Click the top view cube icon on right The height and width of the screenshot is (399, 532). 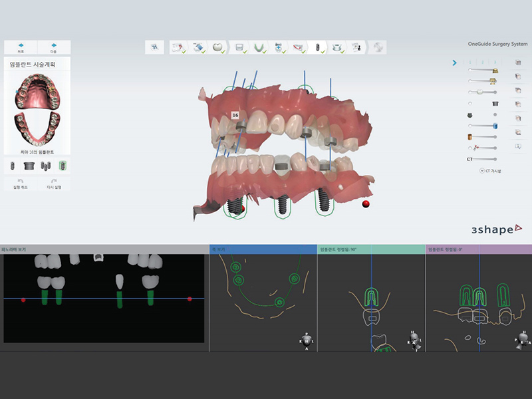[517, 63]
